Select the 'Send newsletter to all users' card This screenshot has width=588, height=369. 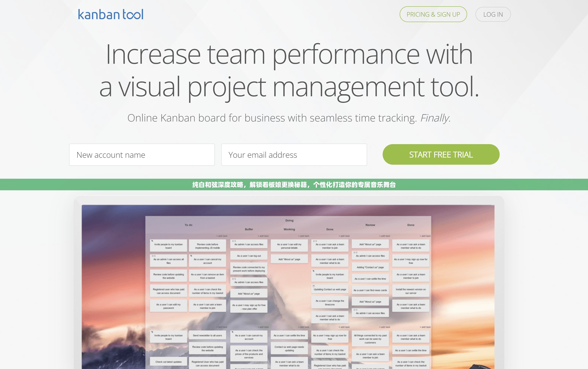pos(207,335)
